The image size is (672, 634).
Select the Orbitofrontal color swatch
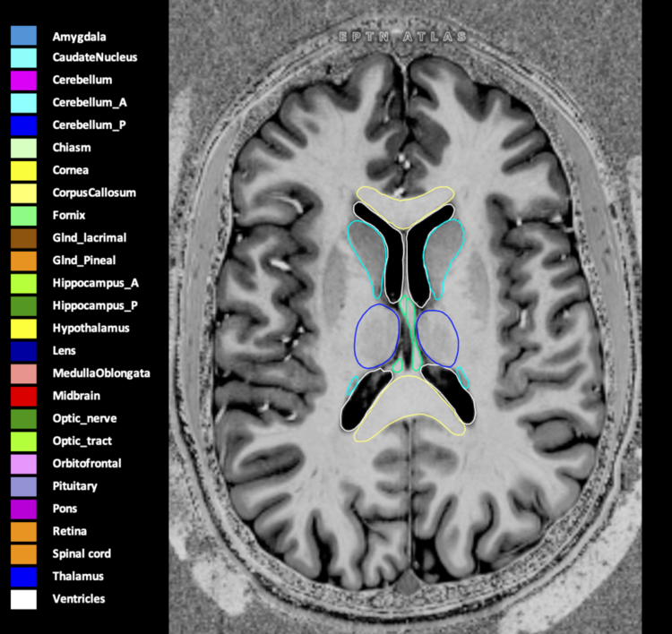tap(23, 465)
